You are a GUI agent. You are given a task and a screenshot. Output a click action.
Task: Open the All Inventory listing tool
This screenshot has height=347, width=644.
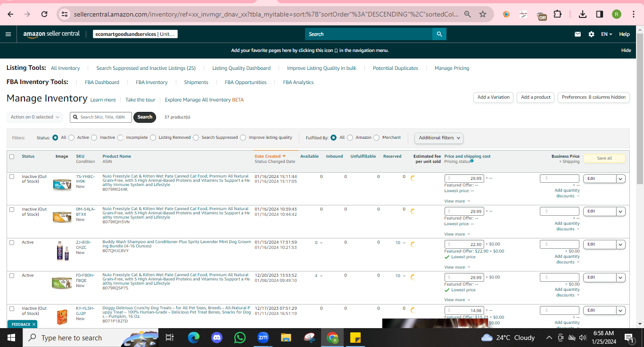[x=66, y=68]
